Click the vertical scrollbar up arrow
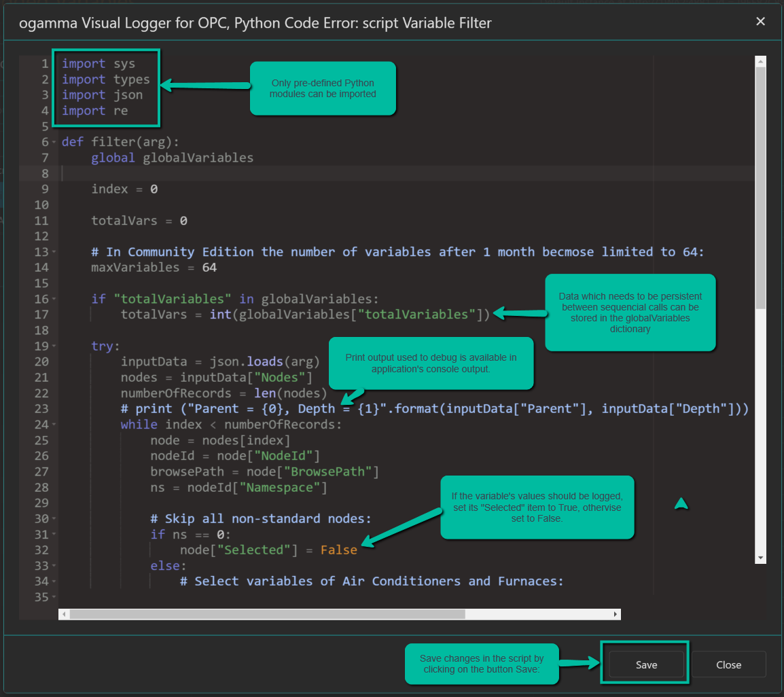 761,61
